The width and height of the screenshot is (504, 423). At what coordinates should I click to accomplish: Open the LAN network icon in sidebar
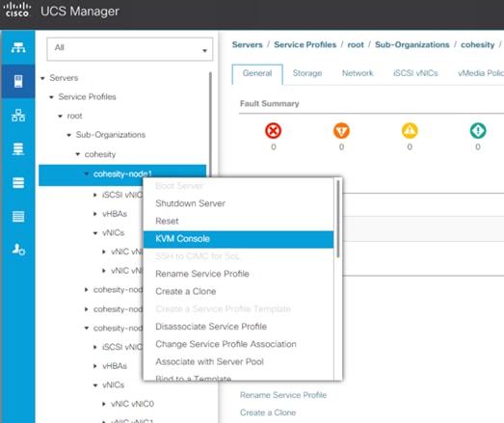[x=18, y=115]
